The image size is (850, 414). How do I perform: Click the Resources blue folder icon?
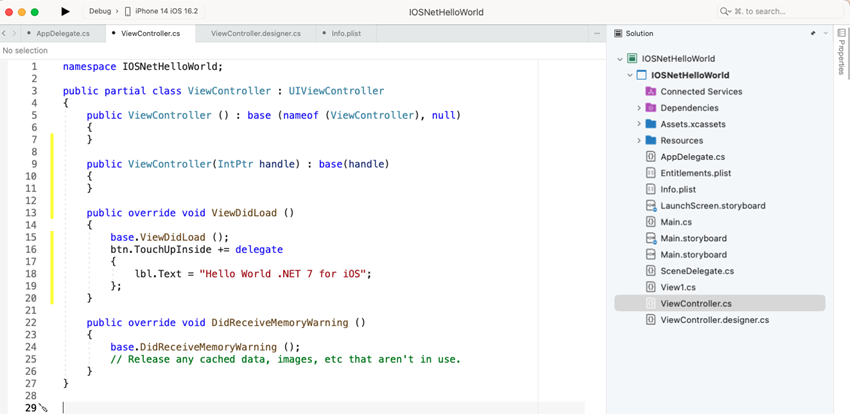pyautogui.click(x=651, y=140)
